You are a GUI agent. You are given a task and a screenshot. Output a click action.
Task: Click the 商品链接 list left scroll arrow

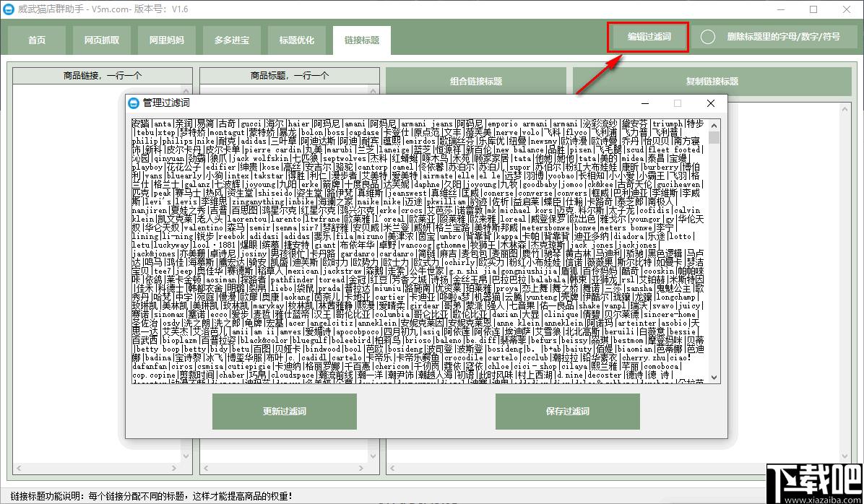18,468
